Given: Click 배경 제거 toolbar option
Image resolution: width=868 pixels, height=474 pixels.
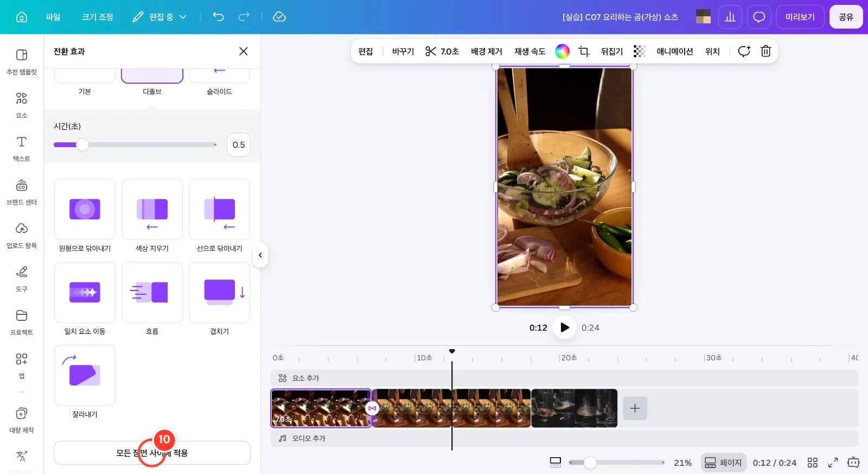Looking at the screenshot, I should [487, 51].
